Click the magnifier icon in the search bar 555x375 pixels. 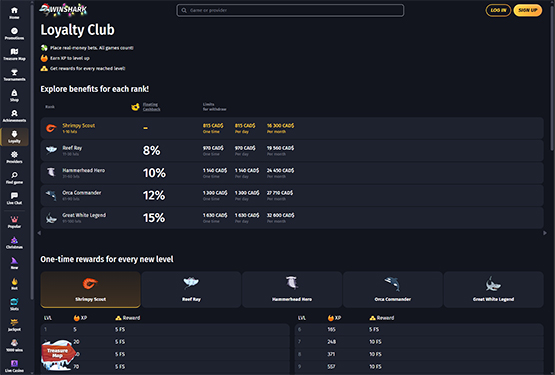pyautogui.click(x=184, y=10)
